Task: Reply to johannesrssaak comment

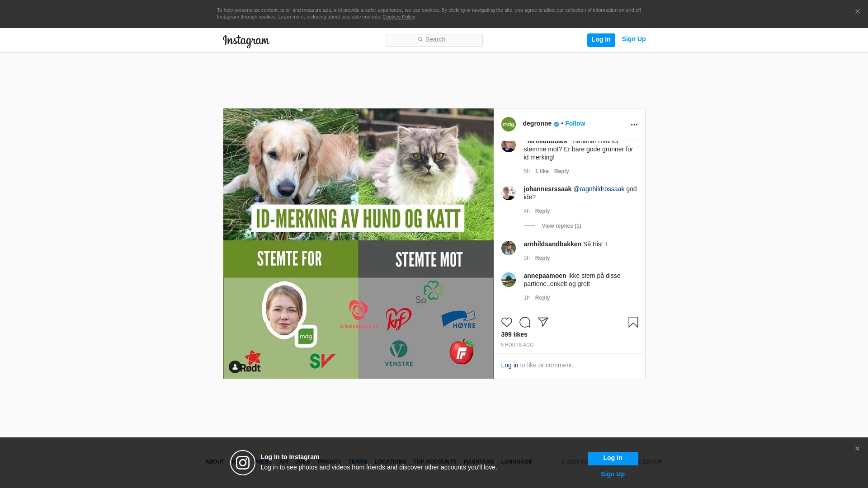Action: pos(542,211)
